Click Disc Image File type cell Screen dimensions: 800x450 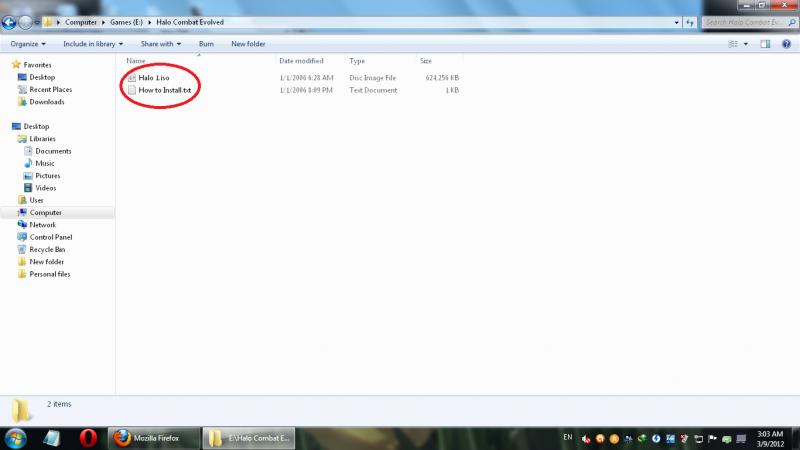[372, 78]
